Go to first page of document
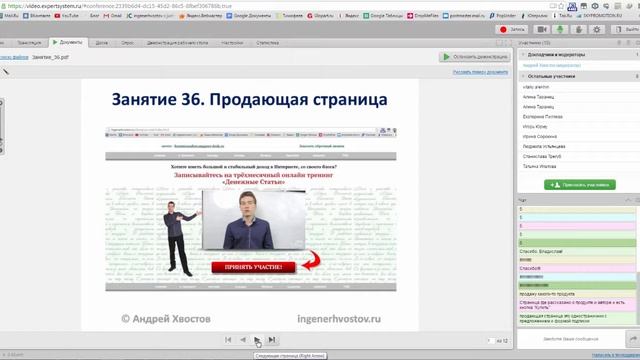Image resolution: width=640 pixels, height=360 pixels. click(x=228, y=340)
